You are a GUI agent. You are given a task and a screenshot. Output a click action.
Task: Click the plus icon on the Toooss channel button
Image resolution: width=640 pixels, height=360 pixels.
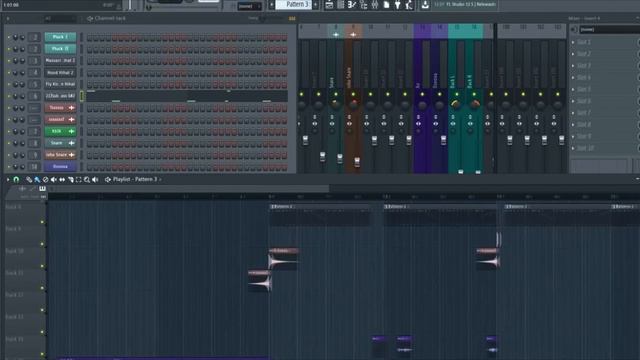click(71, 108)
